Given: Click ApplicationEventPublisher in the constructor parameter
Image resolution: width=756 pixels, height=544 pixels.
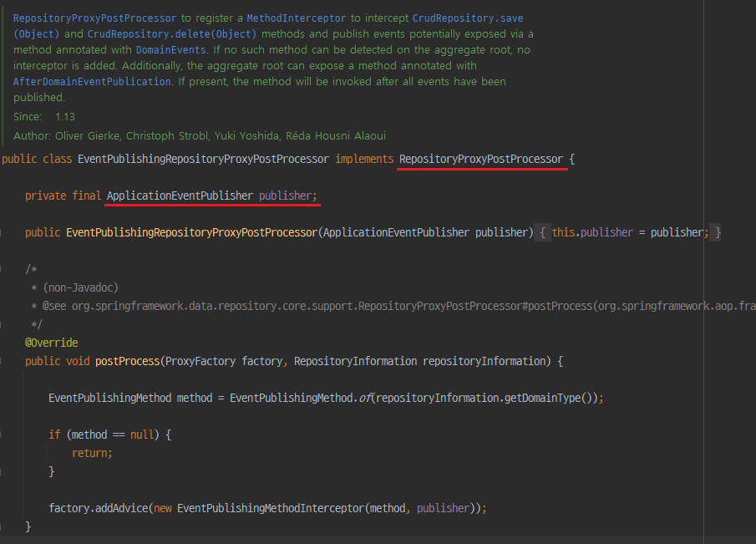Looking at the screenshot, I should click(x=396, y=232).
